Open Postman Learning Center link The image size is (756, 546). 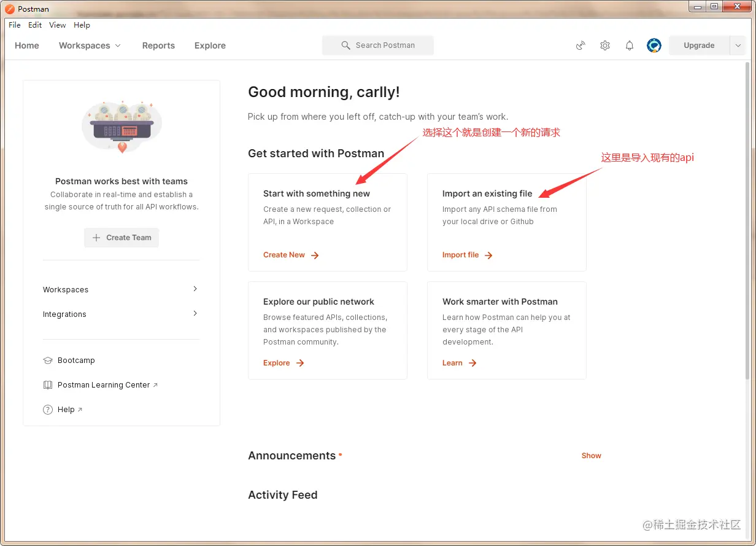coord(104,385)
